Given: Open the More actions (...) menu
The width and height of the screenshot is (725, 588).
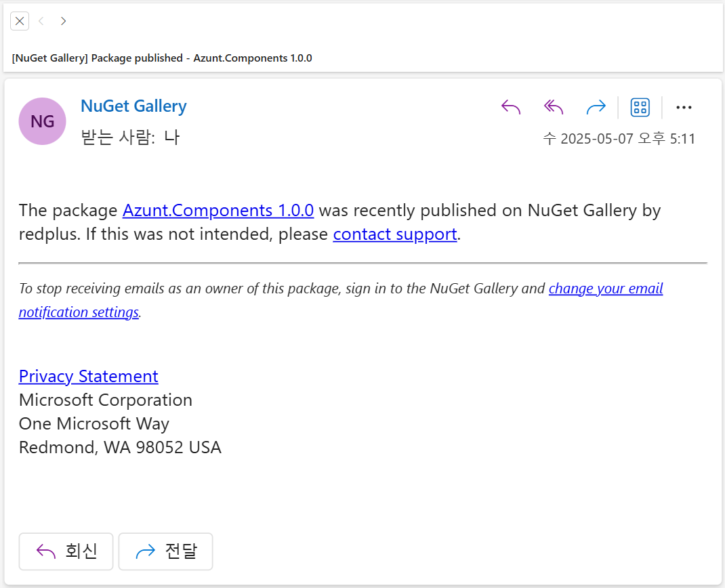Looking at the screenshot, I should [683, 107].
